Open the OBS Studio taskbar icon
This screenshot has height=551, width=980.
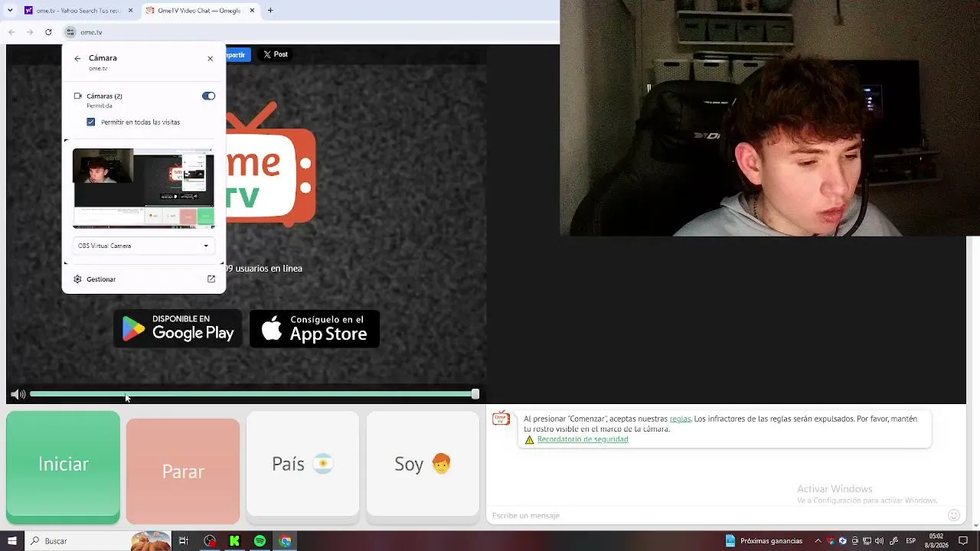coord(210,541)
